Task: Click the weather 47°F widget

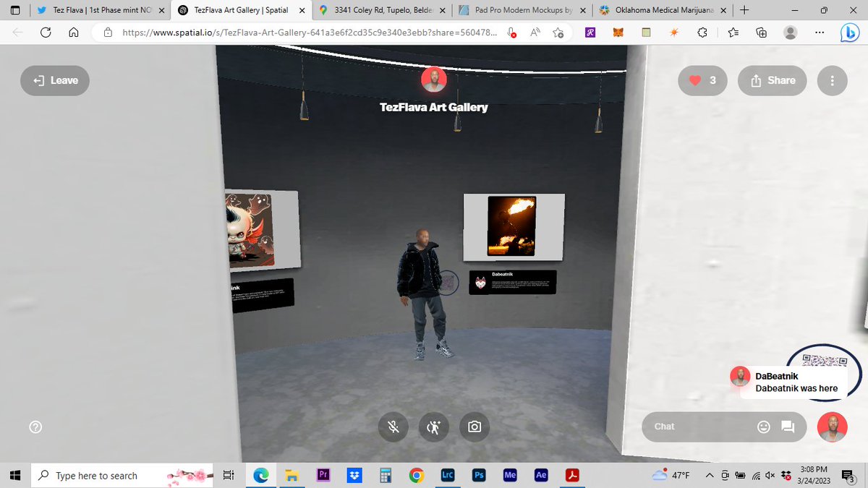Action: (x=671, y=475)
